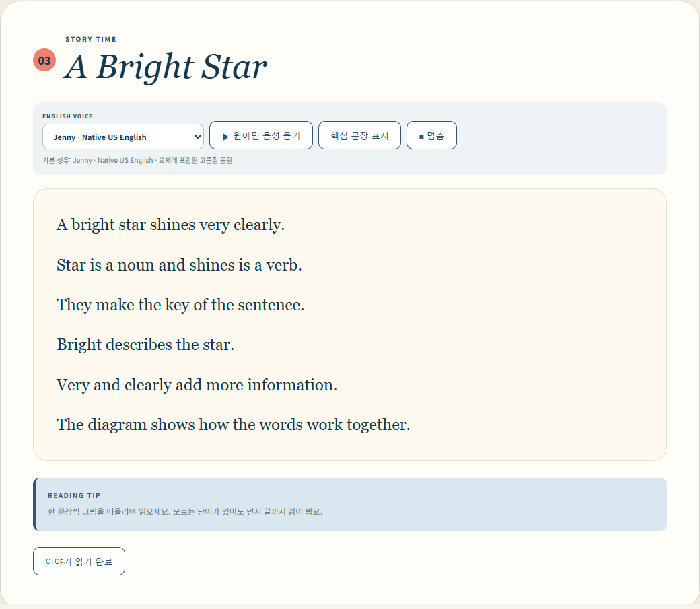Click the "A Bright Star" title heading
The image size is (700, 609).
point(166,67)
